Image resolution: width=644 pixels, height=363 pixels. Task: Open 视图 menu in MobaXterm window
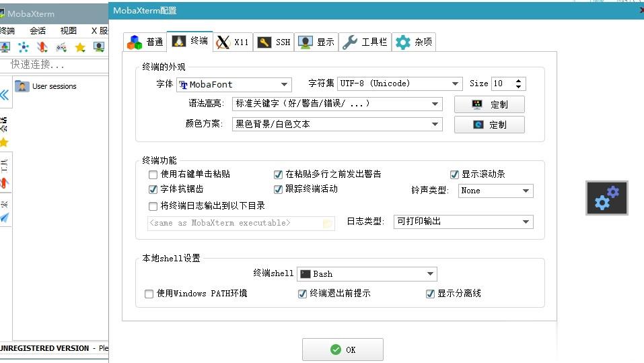pyautogui.click(x=68, y=31)
